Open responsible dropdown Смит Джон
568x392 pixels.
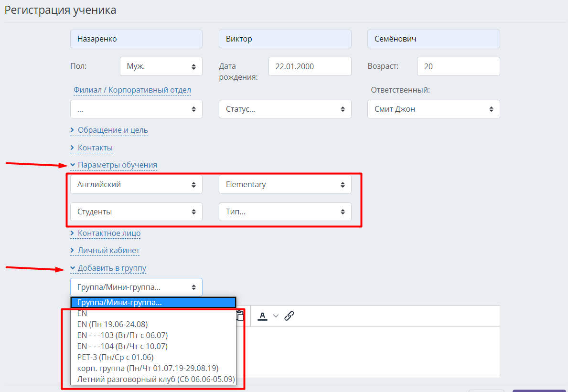point(434,109)
